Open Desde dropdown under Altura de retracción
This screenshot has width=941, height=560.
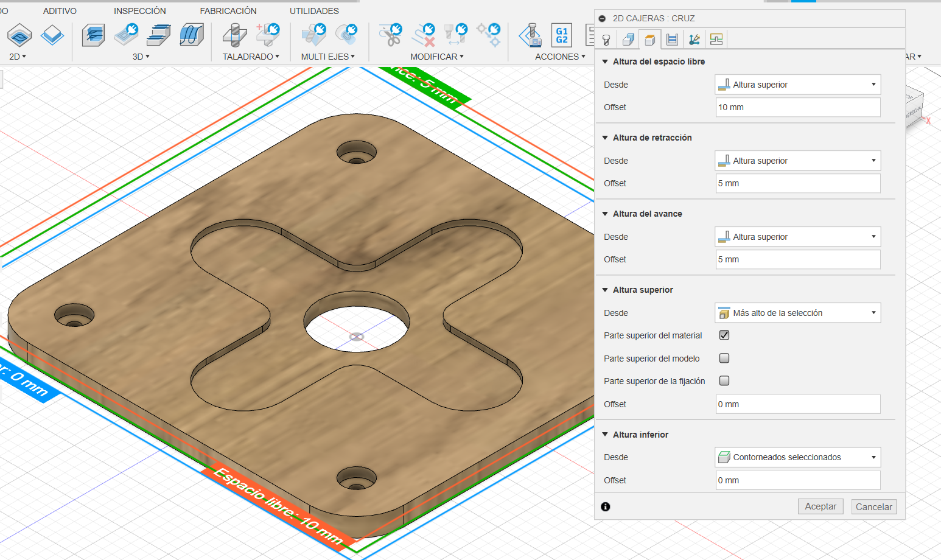coord(798,161)
